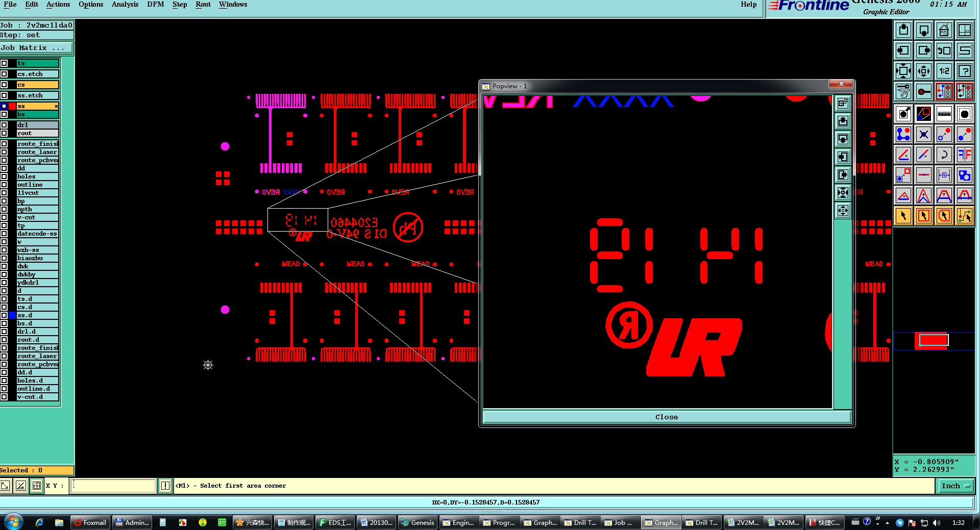Image resolution: width=980 pixels, height=530 pixels.
Task: Toggle the cs layer checkbox
Action: [x=4, y=85]
